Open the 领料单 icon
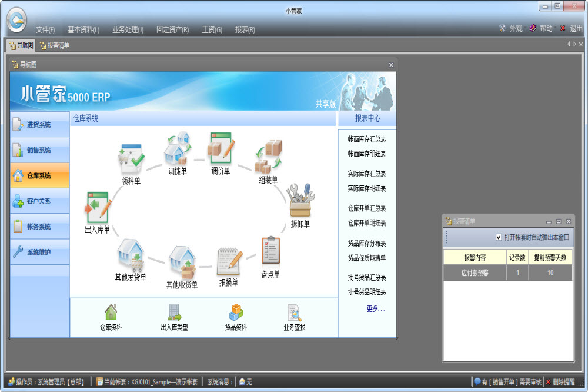 click(x=131, y=159)
